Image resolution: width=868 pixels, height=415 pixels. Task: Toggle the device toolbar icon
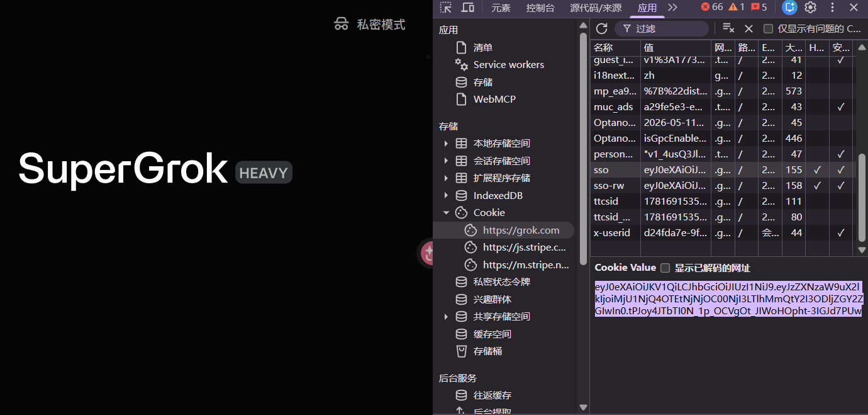point(467,8)
